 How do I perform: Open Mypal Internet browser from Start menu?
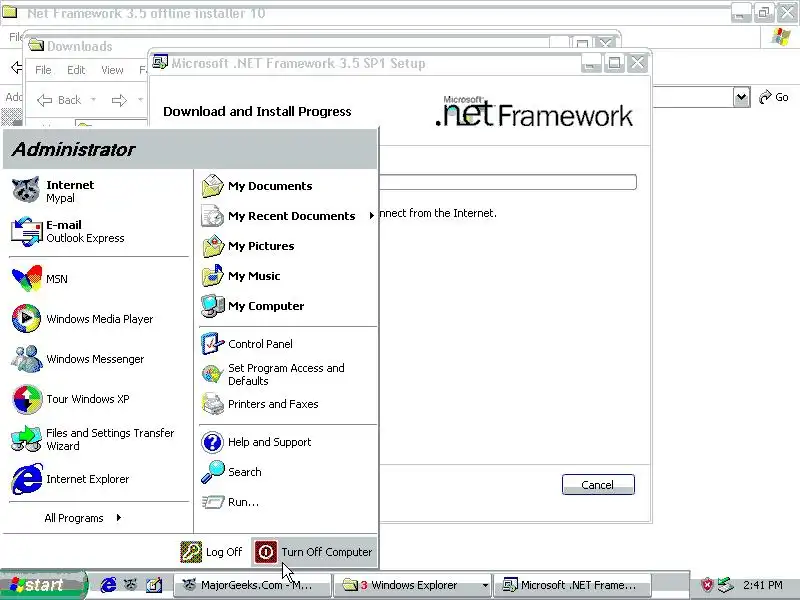99,191
